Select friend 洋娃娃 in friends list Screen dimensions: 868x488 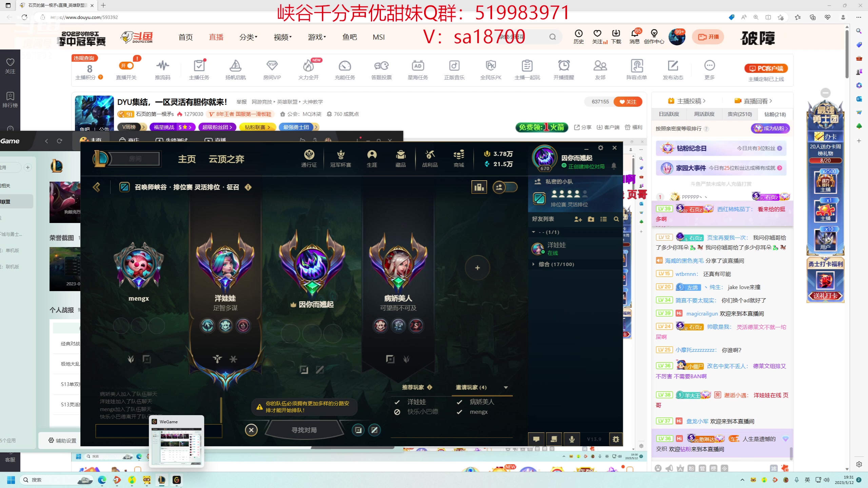(x=576, y=248)
